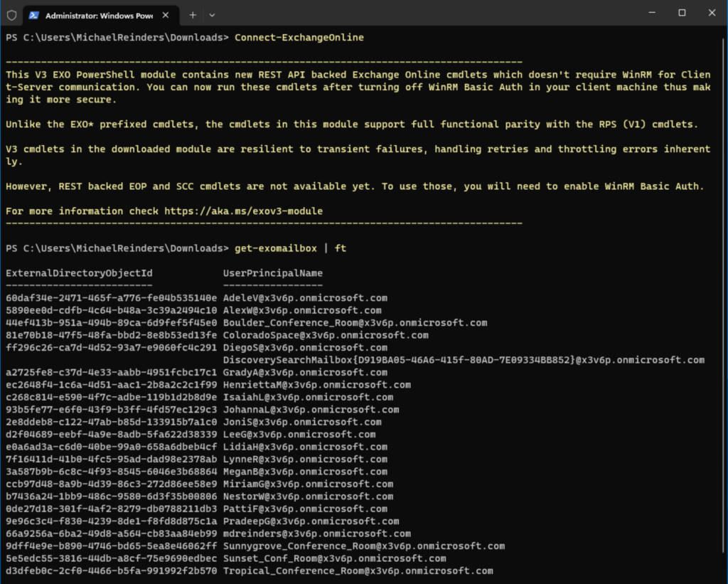The width and height of the screenshot is (728, 584).
Task: Click the https://aka.ms/exov3-module URL
Action: click(243, 211)
